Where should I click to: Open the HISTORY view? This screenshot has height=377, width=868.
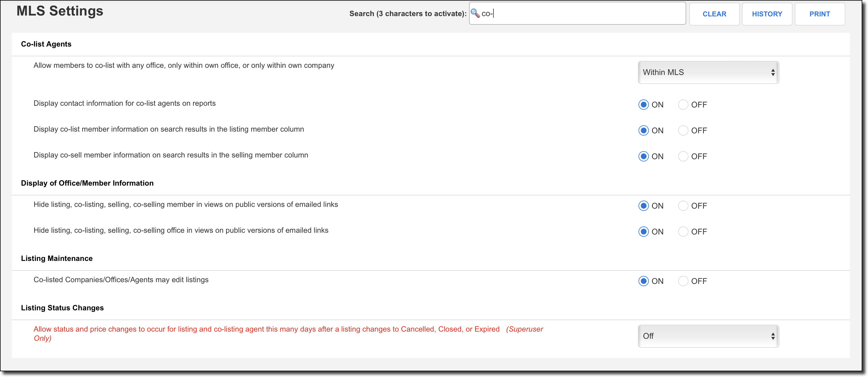pyautogui.click(x=767, y=14)
